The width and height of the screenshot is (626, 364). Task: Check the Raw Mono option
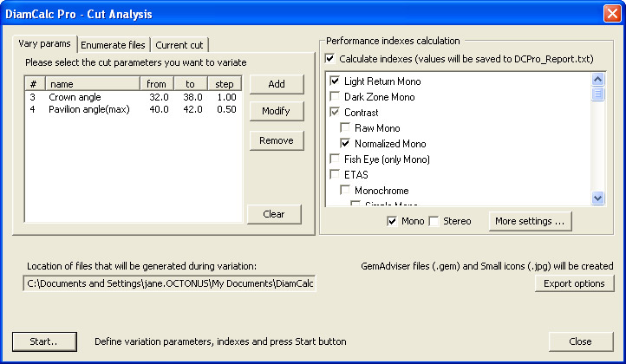click(346, 128)
